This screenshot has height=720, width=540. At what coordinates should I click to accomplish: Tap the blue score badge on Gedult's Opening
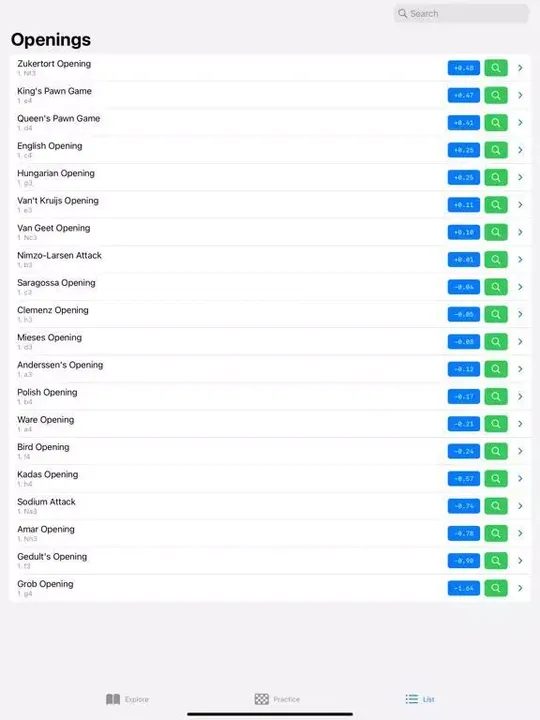pos(464,561)
